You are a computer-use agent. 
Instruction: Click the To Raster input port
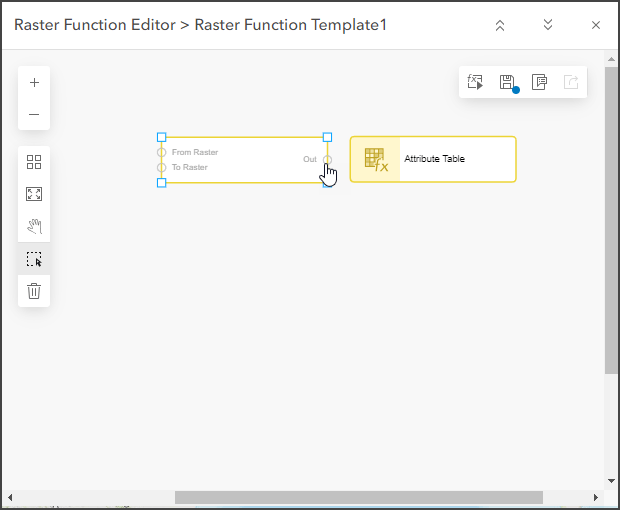(x=162, y=167)
